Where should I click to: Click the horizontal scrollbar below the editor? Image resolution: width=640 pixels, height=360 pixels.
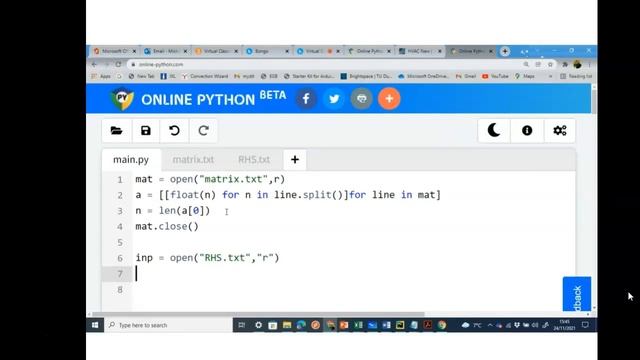[x=258, y=314]
